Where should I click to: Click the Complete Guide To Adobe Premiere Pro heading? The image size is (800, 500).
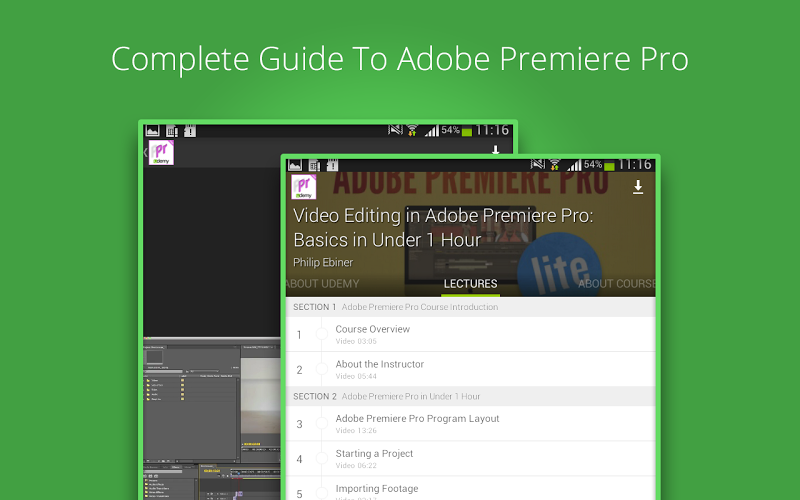point(400,59)
